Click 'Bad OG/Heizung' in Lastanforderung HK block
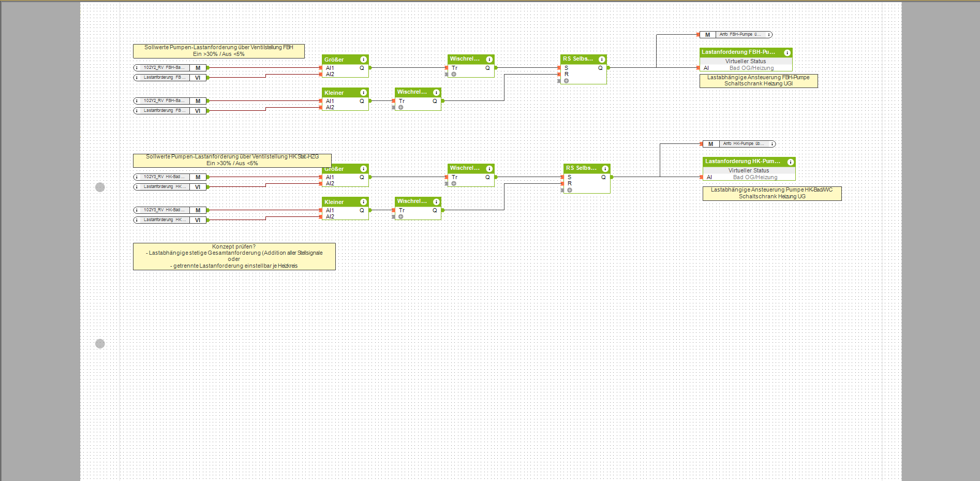 [x=755, y=177]
